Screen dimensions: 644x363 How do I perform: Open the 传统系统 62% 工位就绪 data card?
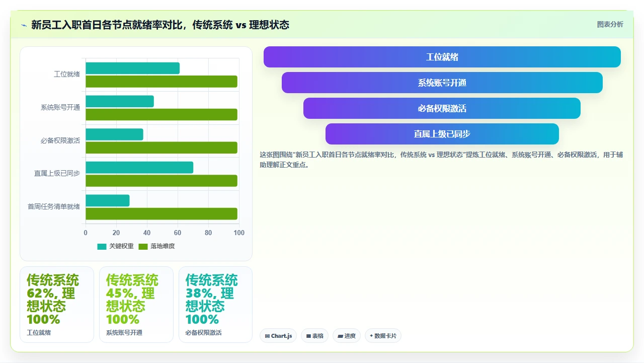click(x=57, y=305)
